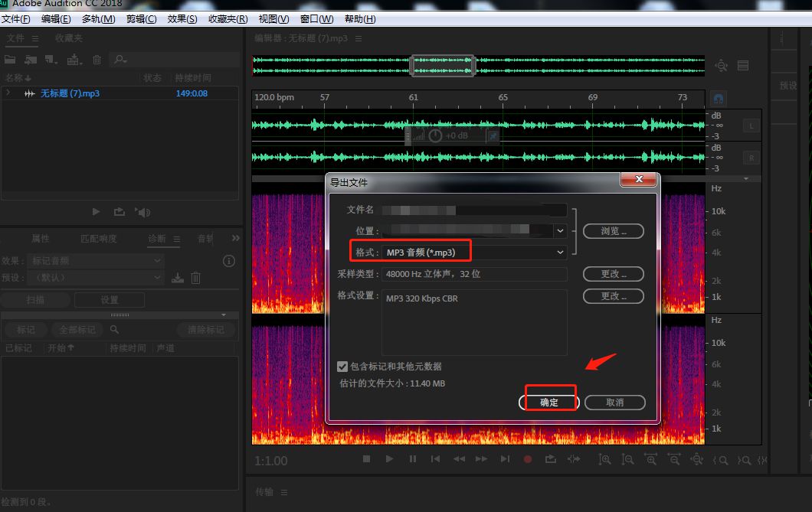
Task: Click the red record button
Action: pos(528,458)
